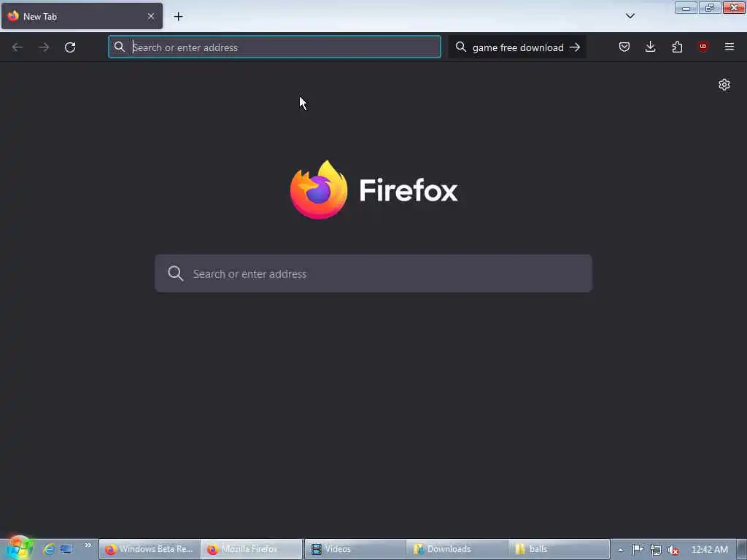Click the muted volume tray icon
The width and height of the screenshot is (747, 560).
[x=673, y=550]
